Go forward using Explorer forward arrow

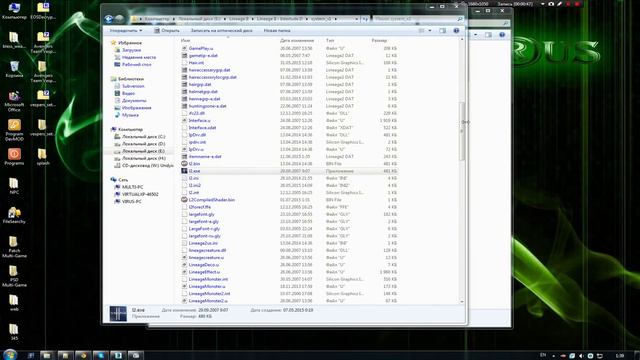coord(119,19)
